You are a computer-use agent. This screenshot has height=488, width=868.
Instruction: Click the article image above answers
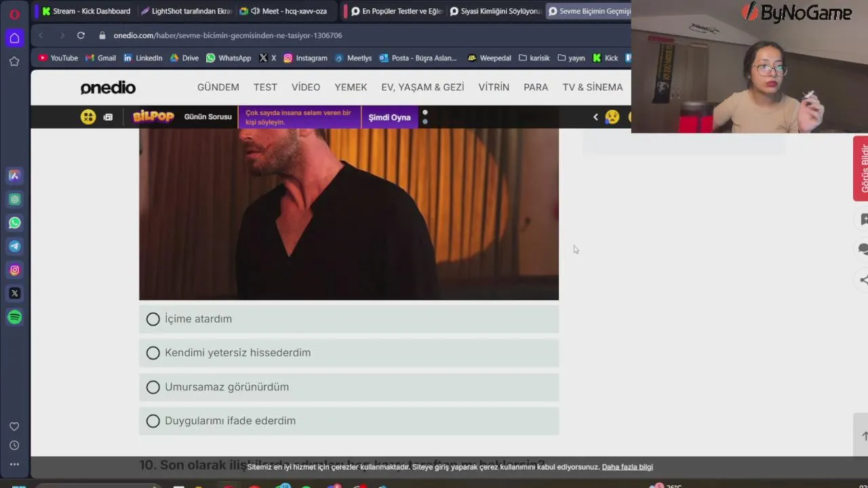pyautogui.click(x=349, y=214)
